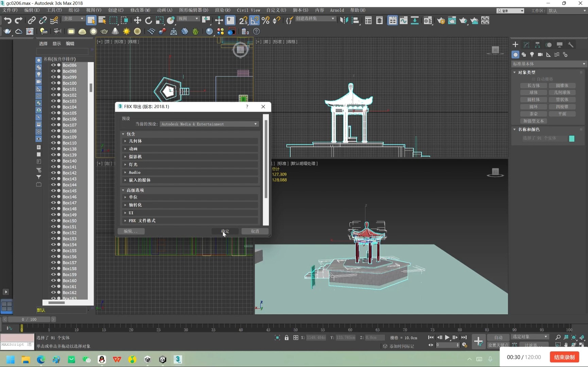The width and height of the screenshot is (588, 367).
Task: Open the Hierarchy panel tab icon
Action: [537, 45]
